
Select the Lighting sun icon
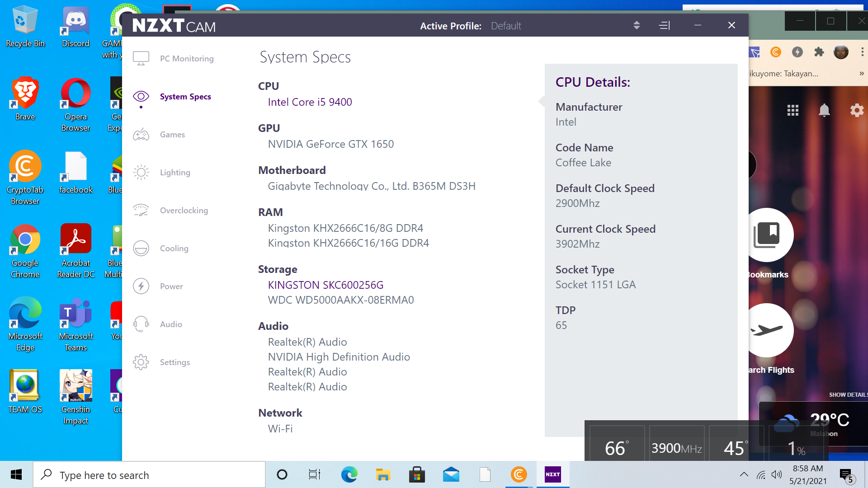141,172
